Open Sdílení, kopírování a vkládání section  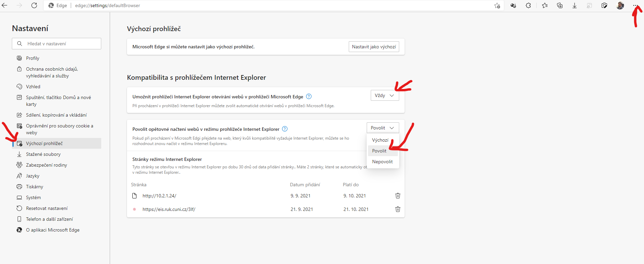(57, 115)
